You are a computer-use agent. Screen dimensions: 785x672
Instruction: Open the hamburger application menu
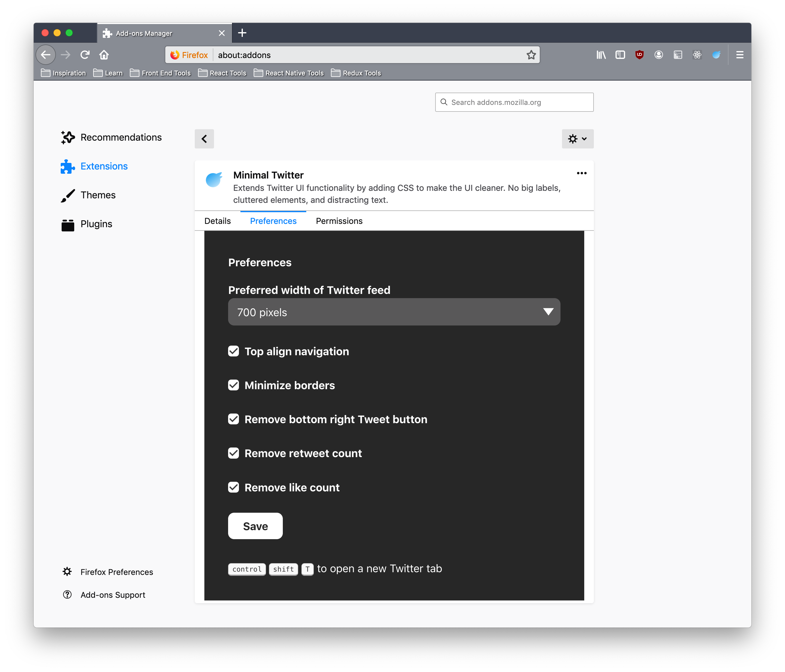click(740, 55)
